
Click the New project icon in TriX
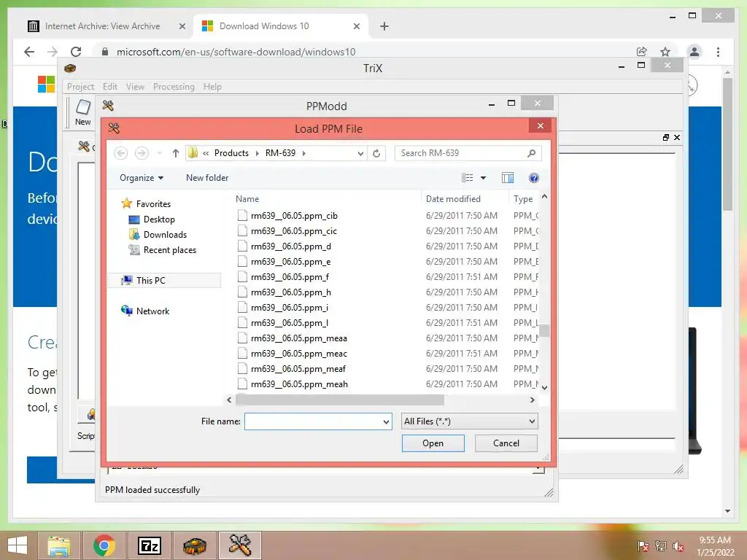click(x=83, y=112)
